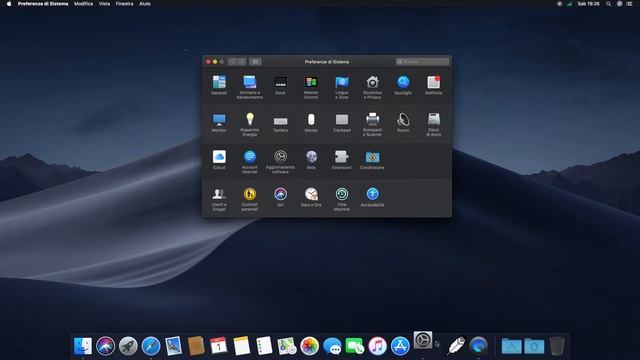Open App Store from the Dock
This screenshot has height=360, width=640.
click(400, 346)
